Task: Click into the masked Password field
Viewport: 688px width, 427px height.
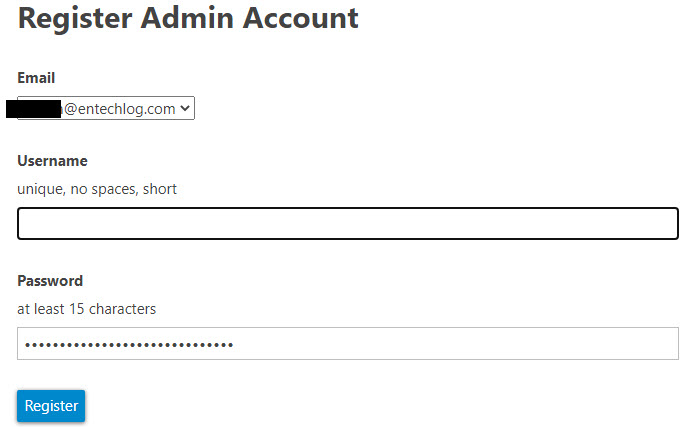Action: 348,343
